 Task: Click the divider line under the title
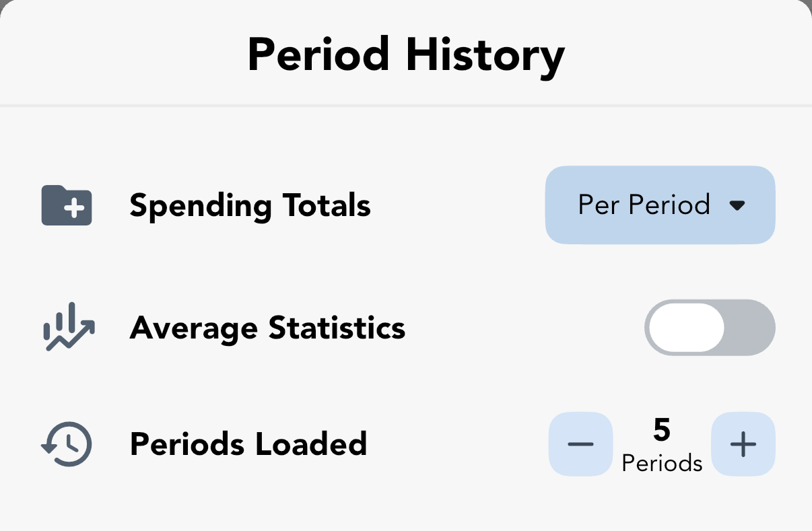tap(406, 106)
